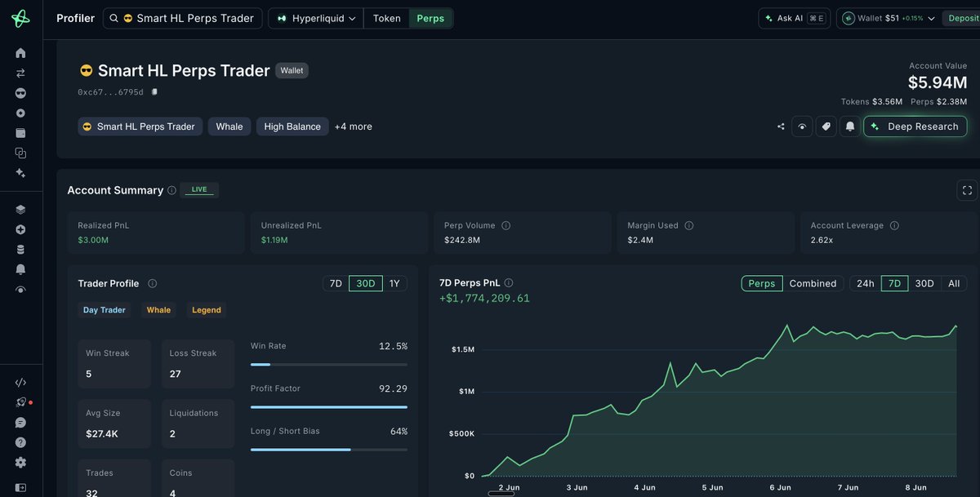Expand Account Summary to fullscreen
This screenshot has height=497, width=980.
[x=967, y=190]
